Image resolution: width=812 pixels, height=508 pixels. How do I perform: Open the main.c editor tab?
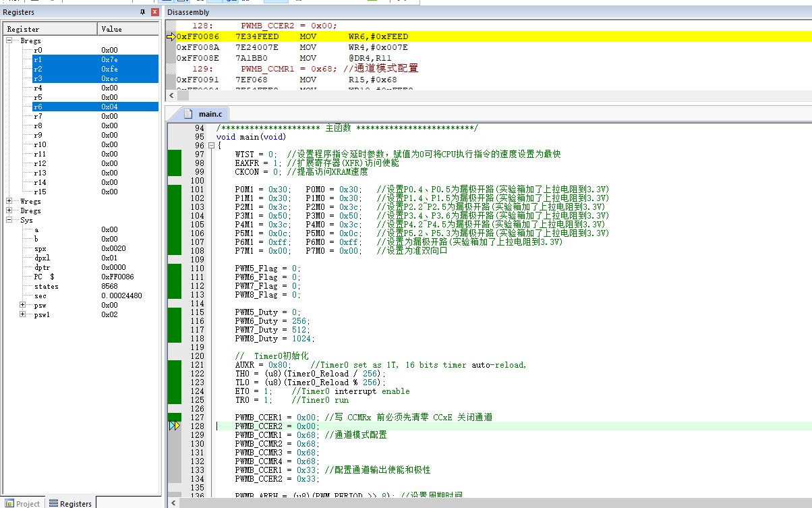(x=205, y=114)
